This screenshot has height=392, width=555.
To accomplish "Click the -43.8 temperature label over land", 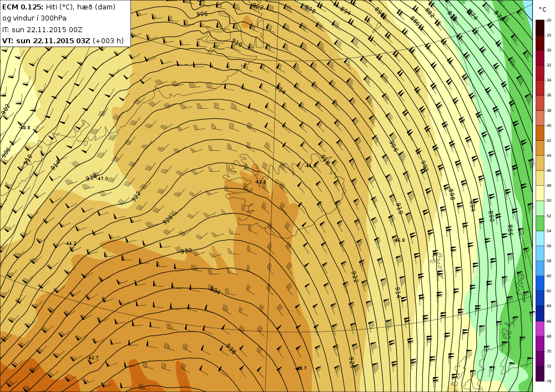I will pos(260,182).
